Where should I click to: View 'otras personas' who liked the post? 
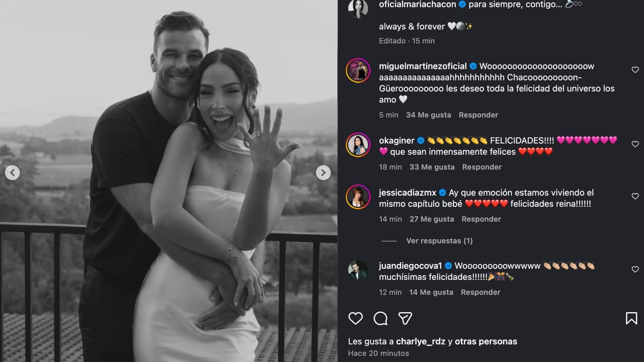486,341
